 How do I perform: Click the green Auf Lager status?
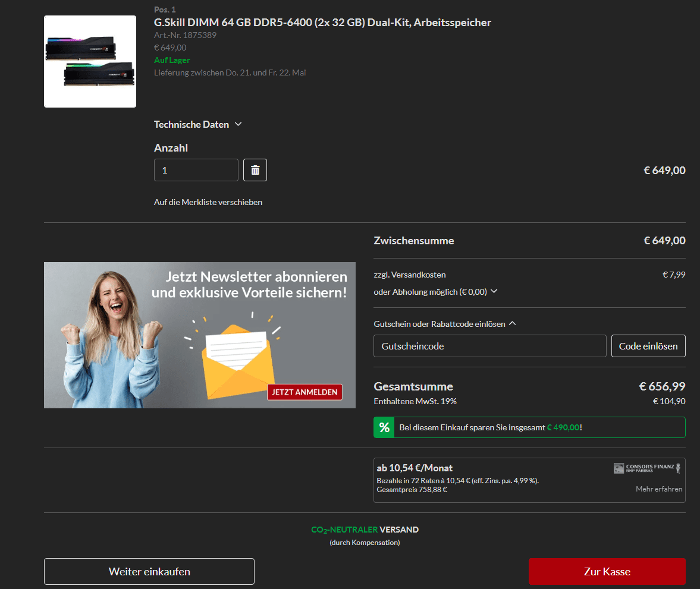172,60
